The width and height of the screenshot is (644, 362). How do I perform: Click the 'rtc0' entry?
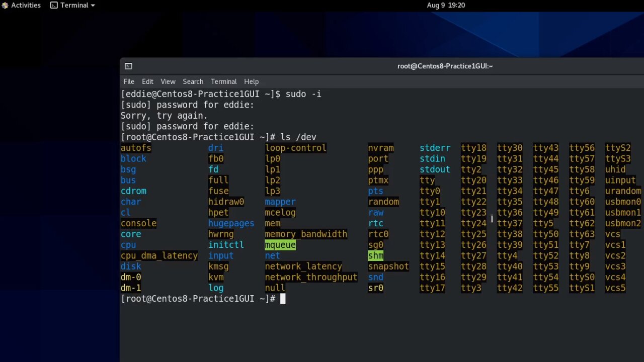(x=378, y=234)
